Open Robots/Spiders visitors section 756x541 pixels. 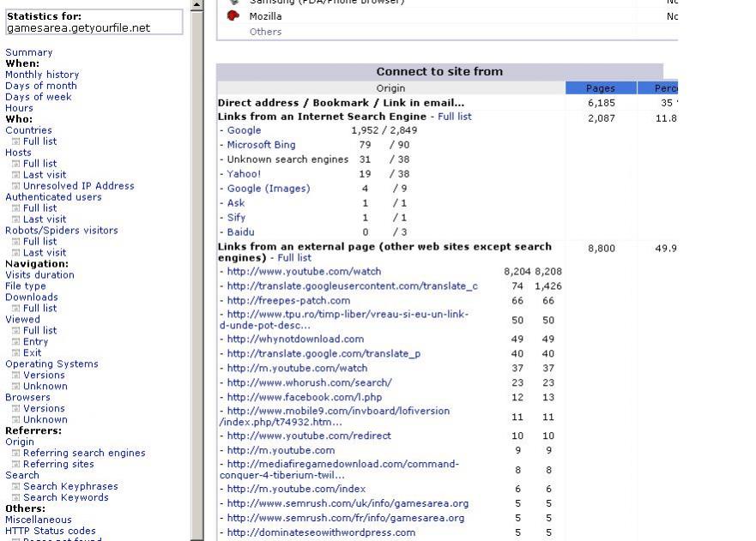62,231
